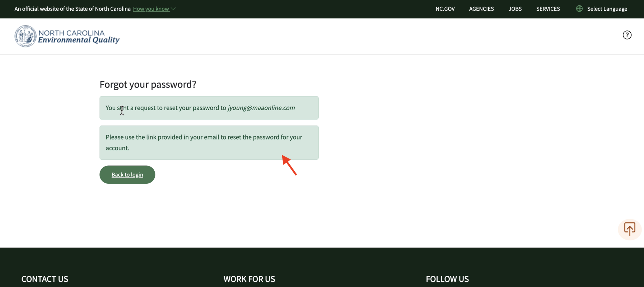This screenshot has height=287, width=644.
Task: Expand the chevron beside How you know
Action: 173,9
